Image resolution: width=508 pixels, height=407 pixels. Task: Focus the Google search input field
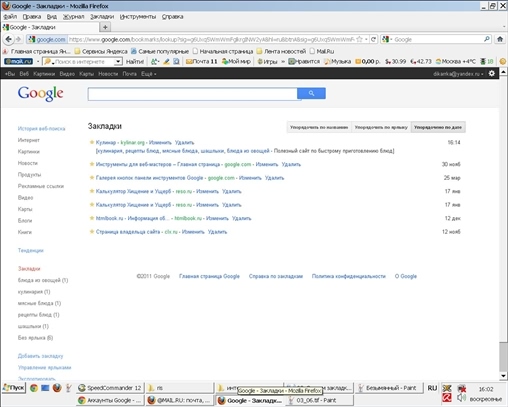(x=192, y=94)
